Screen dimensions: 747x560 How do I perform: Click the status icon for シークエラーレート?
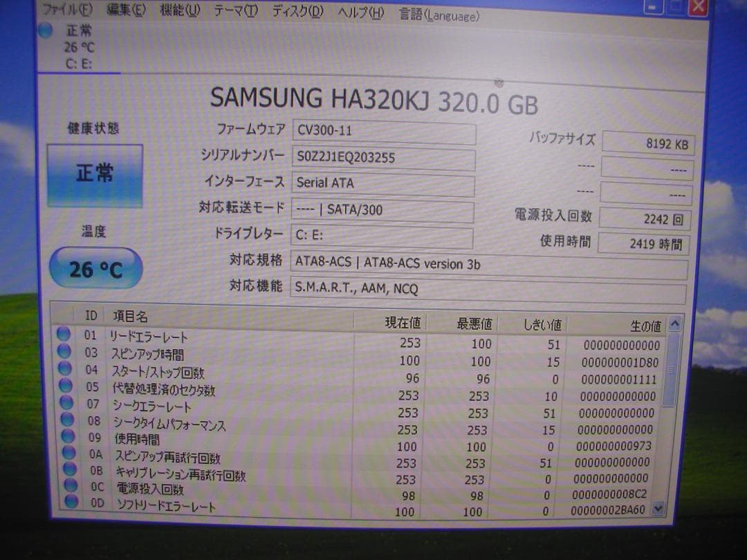(x=63, y=404)
